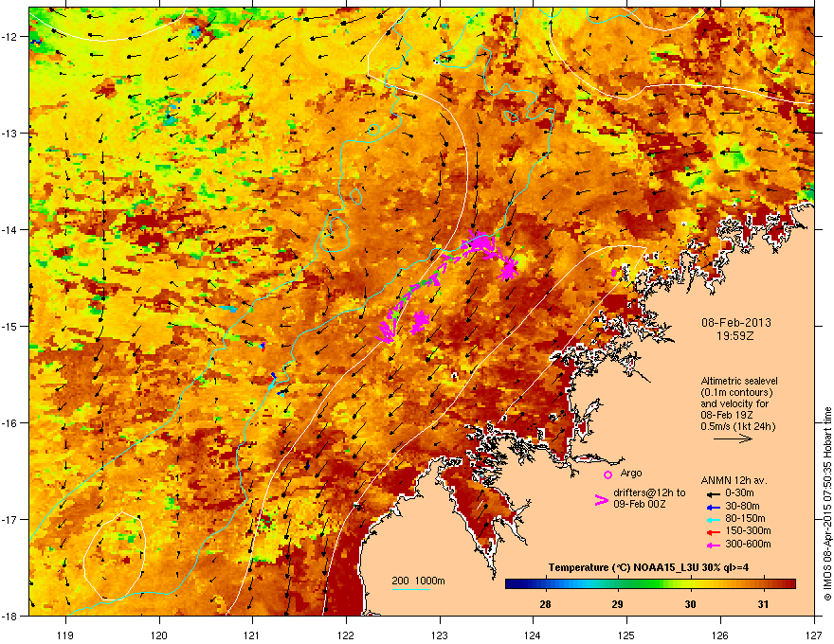Click the latitude axis label -16
Viewport: 834px width, 644px height.
(10, 423)
